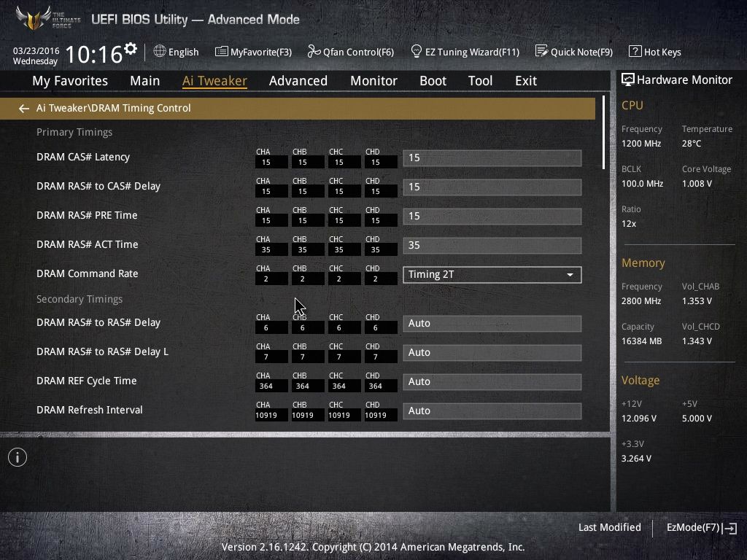This screenshot has width=747, height=560.
Task: Click memory frequency value 2800 MHz
Action: tap(641, 301)
